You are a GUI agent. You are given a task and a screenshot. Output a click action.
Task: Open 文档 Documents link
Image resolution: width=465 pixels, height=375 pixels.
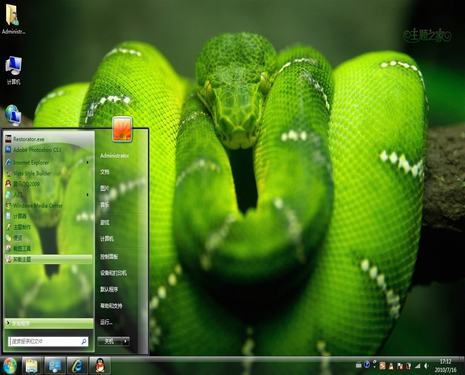(x=105, y=172)
